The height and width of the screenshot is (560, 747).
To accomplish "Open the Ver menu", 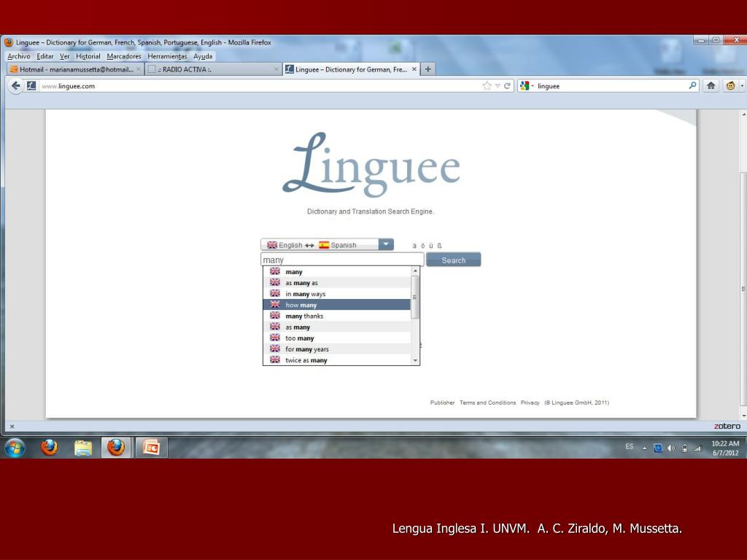I will click(64, 56).
